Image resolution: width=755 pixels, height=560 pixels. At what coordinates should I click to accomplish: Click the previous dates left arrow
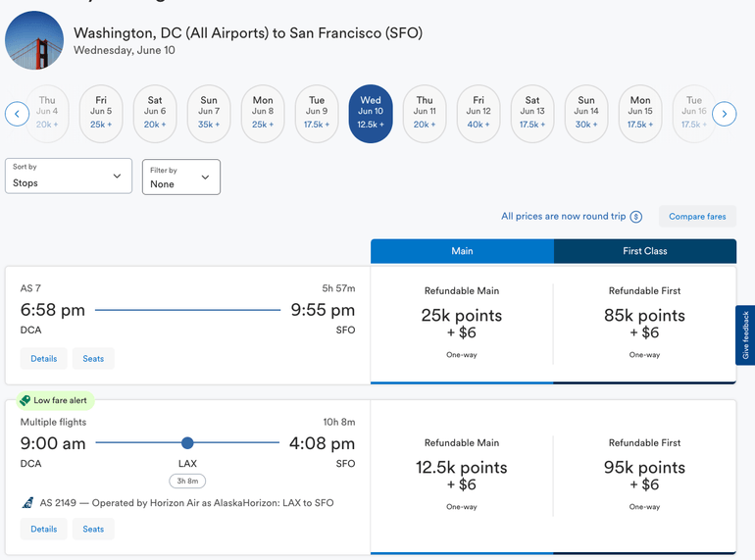coord(17,114)
